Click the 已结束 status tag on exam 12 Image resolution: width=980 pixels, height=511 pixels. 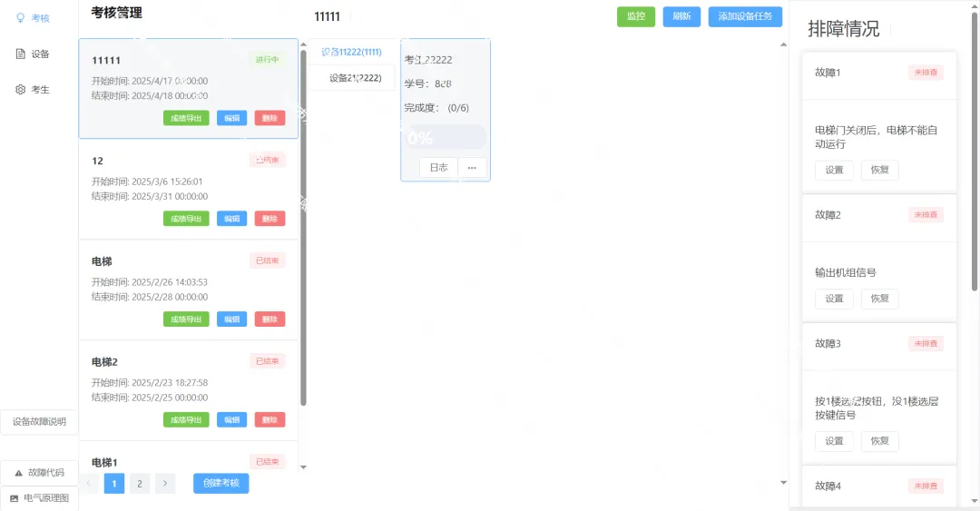tap(267, 160)
